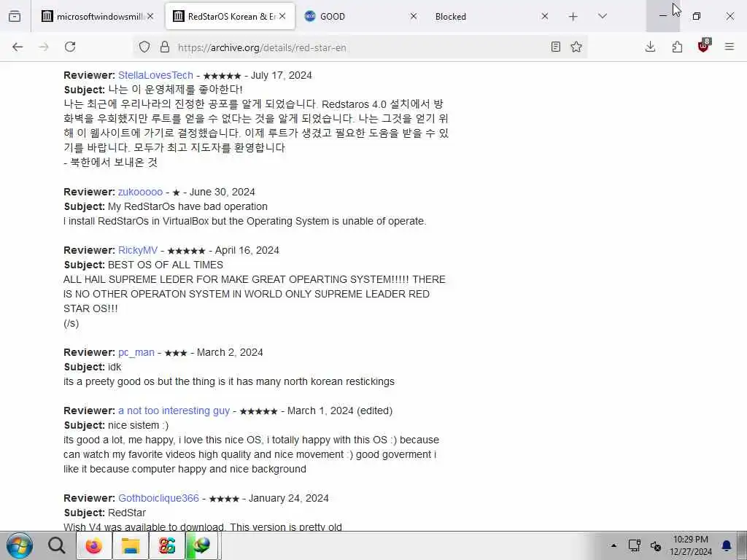Click the muted volume tray icon
Image resolution: width=747 pixels, height=560 pixels.
pyautogui.click(x=656, y=546)
